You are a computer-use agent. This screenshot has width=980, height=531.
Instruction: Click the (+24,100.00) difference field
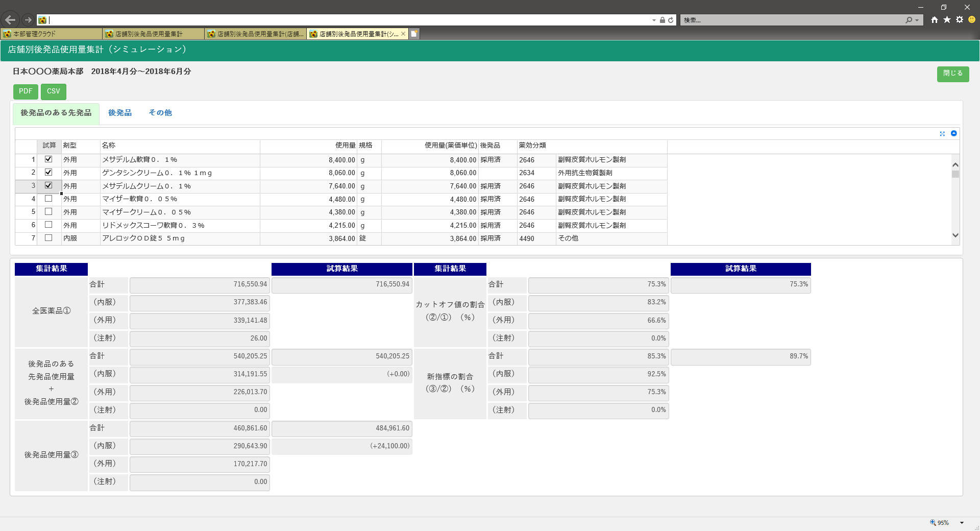[x=342, y=447]
